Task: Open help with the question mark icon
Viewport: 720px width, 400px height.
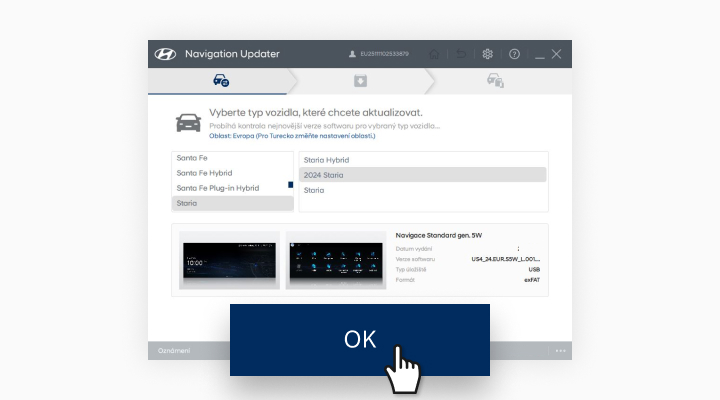Action: tap(514, 54)
